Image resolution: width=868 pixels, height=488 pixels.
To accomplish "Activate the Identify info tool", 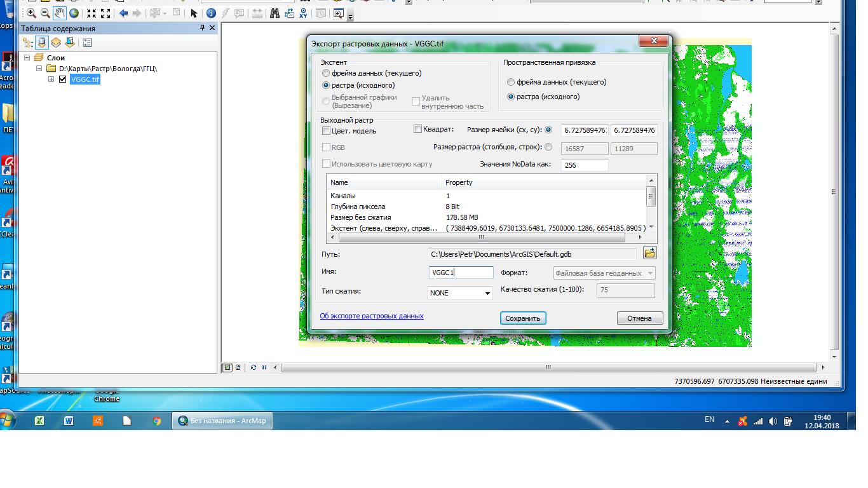I will pyautogui.click(x=211, y=13).
